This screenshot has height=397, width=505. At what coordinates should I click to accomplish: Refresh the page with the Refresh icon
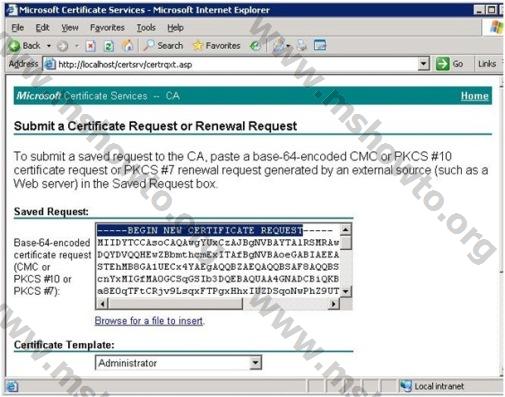point(109,46)
